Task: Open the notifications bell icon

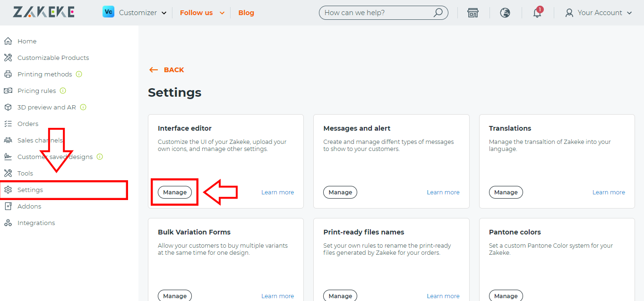Action: tap(537, 13)
